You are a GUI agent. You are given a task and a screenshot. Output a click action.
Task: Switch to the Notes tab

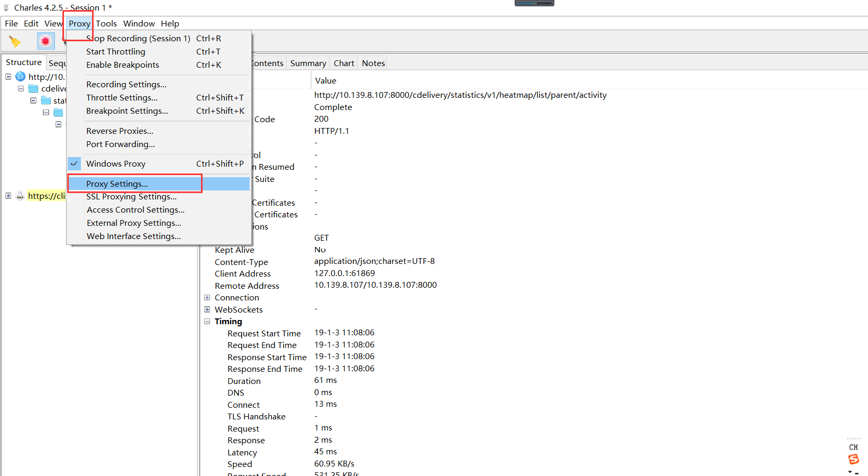coord(373,63)
